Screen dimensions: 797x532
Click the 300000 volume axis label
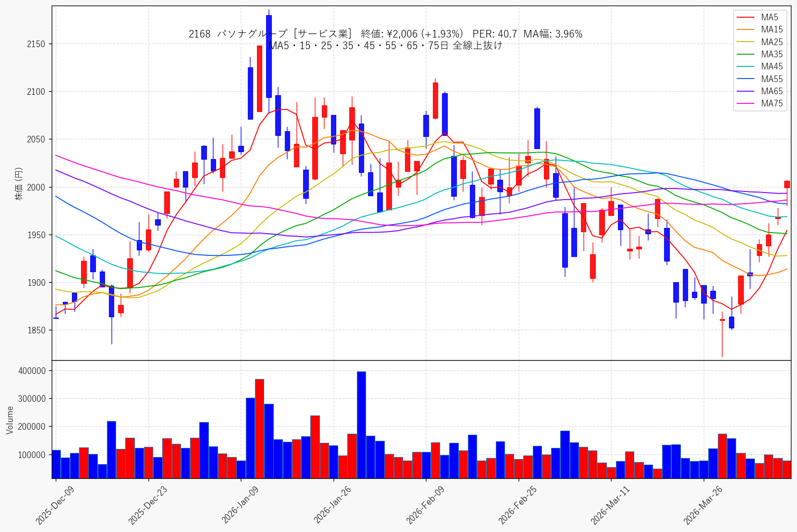(x=32, y=399)
